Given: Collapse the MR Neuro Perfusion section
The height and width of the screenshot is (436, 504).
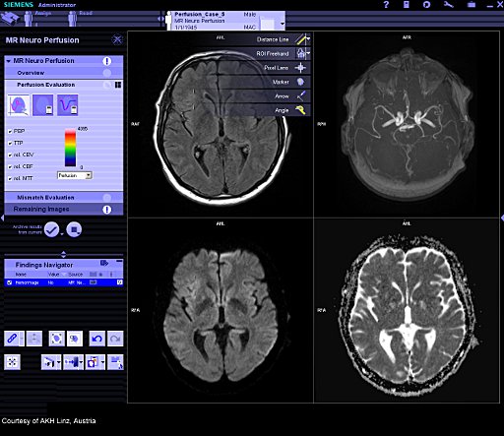Looking at the screenshot, I should 9,61.
